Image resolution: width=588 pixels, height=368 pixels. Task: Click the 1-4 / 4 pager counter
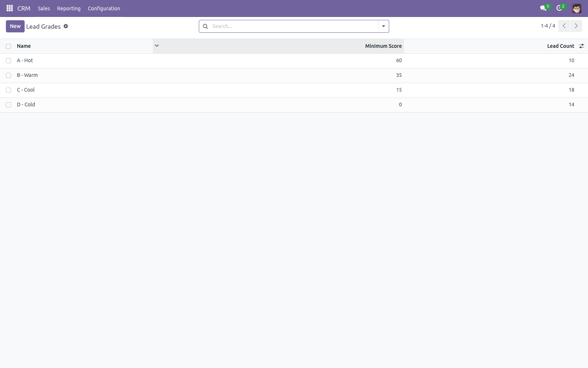[548, 26]
